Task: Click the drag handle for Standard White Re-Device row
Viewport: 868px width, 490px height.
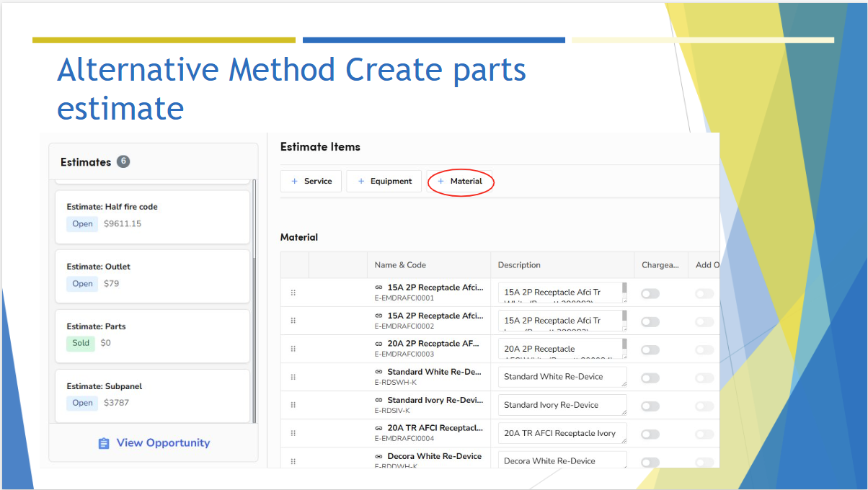Action: tap(293, 377)
